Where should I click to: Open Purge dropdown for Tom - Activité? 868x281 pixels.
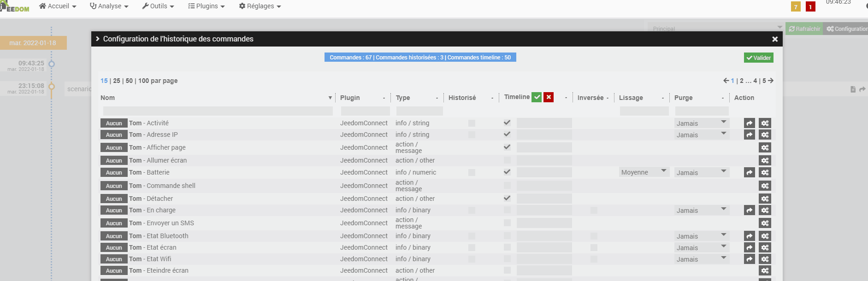click(x=702, y=123)
